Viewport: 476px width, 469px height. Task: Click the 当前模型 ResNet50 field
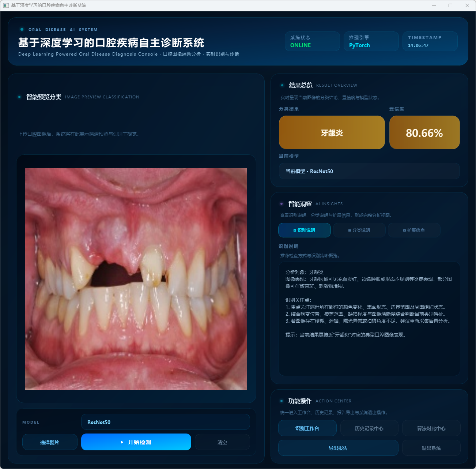[x=369, y=171]
